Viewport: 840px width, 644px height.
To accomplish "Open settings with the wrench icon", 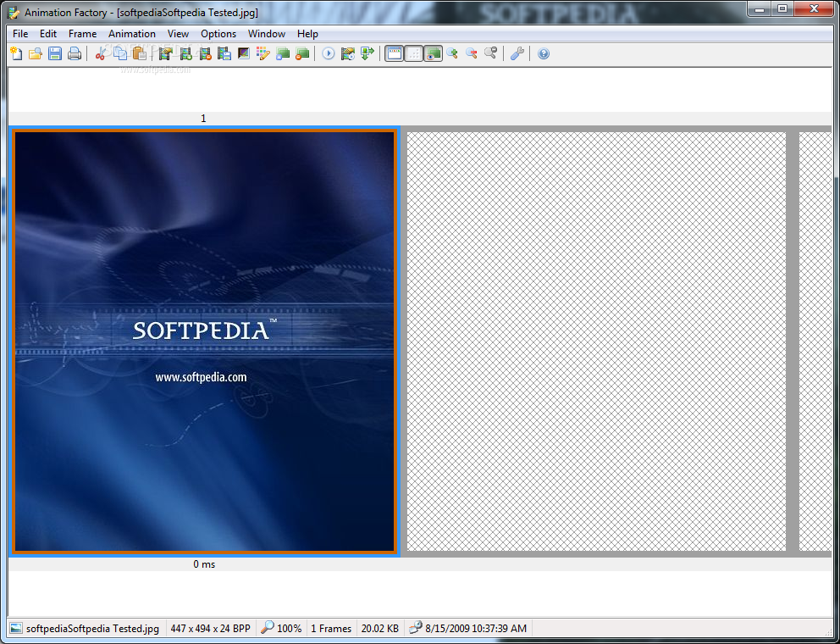I will tap(517, 53).
